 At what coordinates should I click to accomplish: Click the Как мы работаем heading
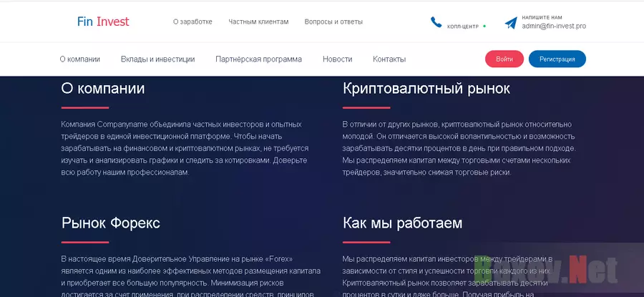click(x=402, y=223)
